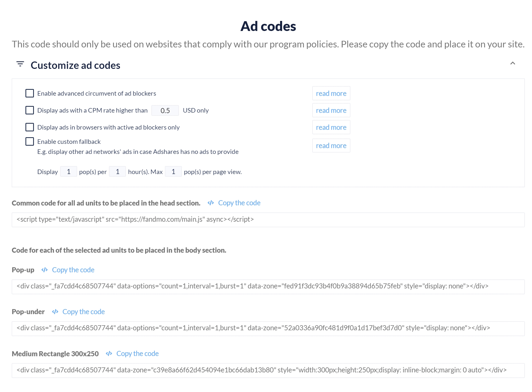Viewport: 532px width, 392px height.
Task: Copy the Pop-up code link
Action: tap(73, 270)
